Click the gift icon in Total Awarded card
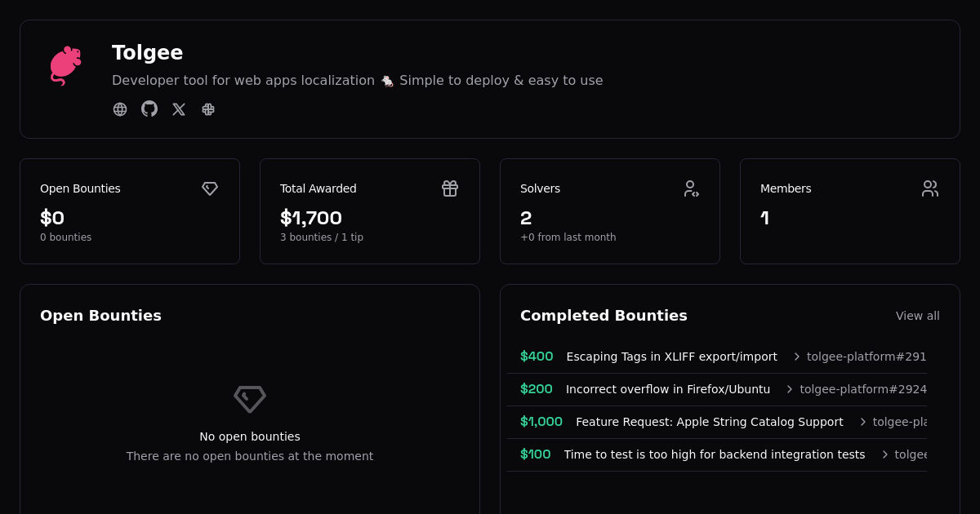The width and height of the screenshot is (980, 514). (x=450, y=188)
